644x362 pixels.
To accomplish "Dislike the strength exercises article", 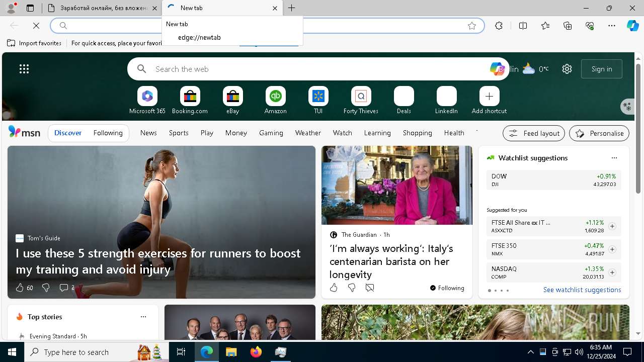I will point(46,288).
